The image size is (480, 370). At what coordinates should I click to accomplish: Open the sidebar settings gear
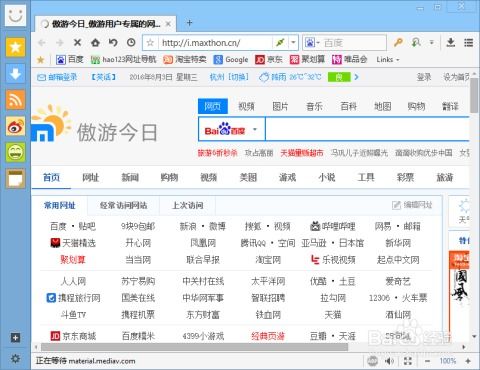click(x=15, y=359)
